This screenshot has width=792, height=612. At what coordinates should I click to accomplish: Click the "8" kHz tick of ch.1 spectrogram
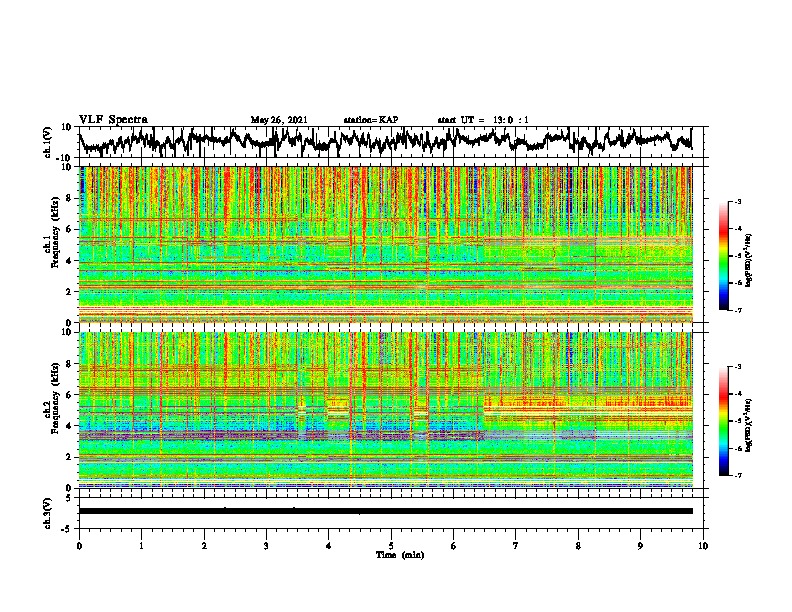pos(68,198)
